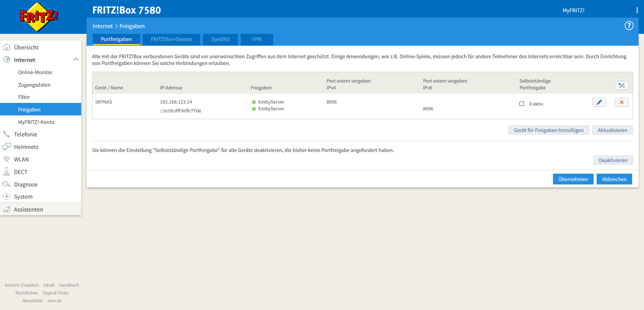Switch to the VPN tab

pos(257,39)
